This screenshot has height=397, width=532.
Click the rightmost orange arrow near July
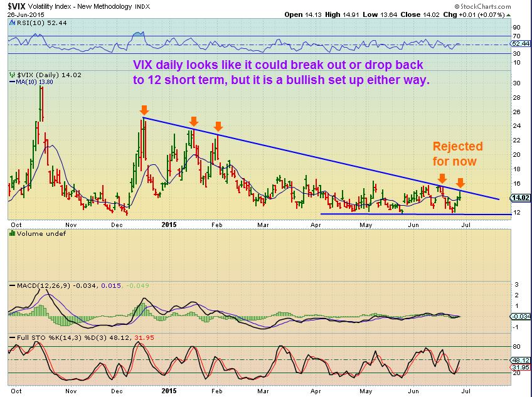[460, 183]
